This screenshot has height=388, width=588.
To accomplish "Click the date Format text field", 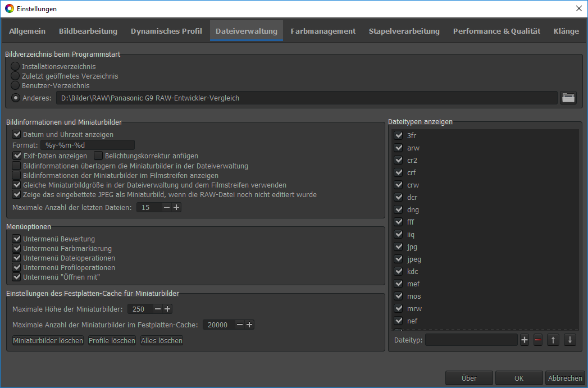I will [x=87, y=145].
